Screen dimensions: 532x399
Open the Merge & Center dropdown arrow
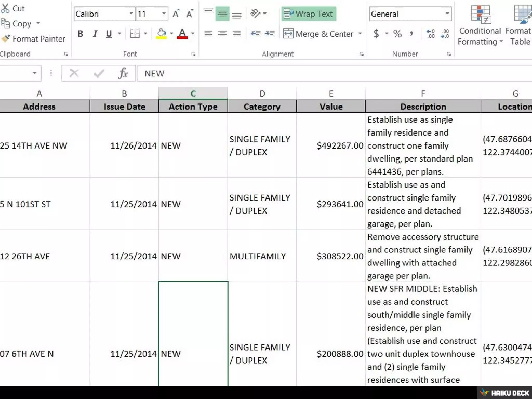(x=360, y=34)
